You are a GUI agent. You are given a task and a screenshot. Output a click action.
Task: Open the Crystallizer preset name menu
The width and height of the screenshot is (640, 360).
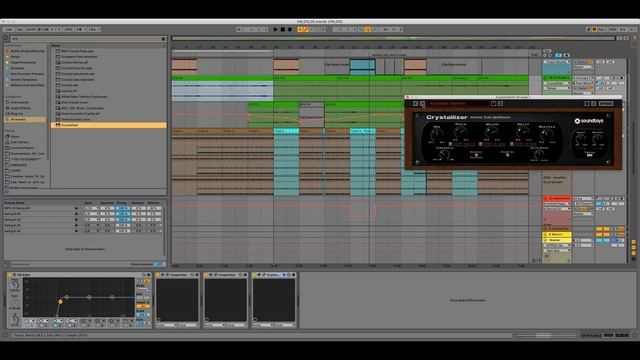tap(458, 104)
